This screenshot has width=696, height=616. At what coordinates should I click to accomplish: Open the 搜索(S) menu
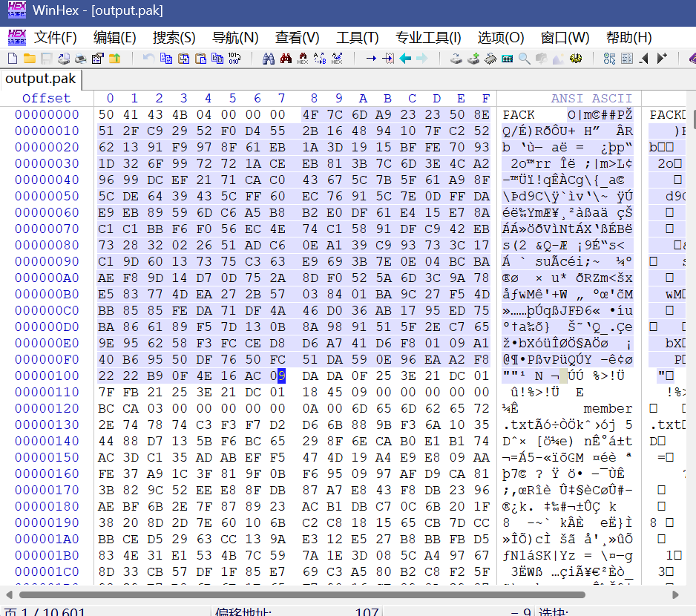point(174,38)
